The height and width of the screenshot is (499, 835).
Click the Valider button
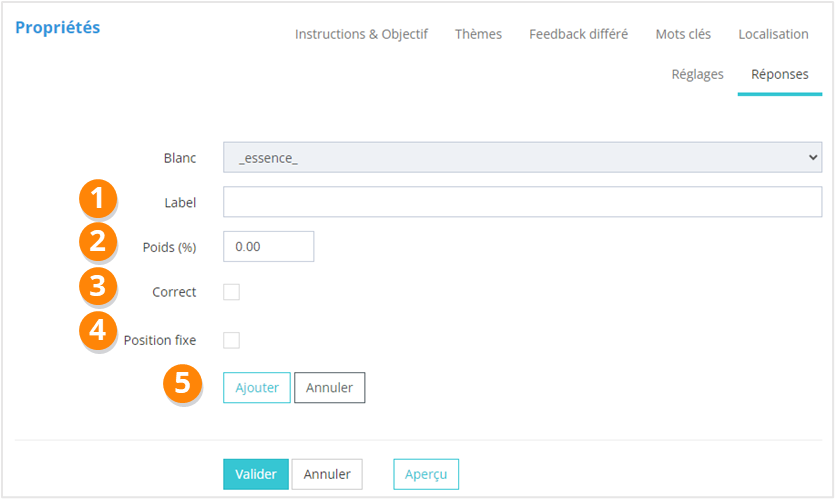pyautogui.click(x=255, y=474)
